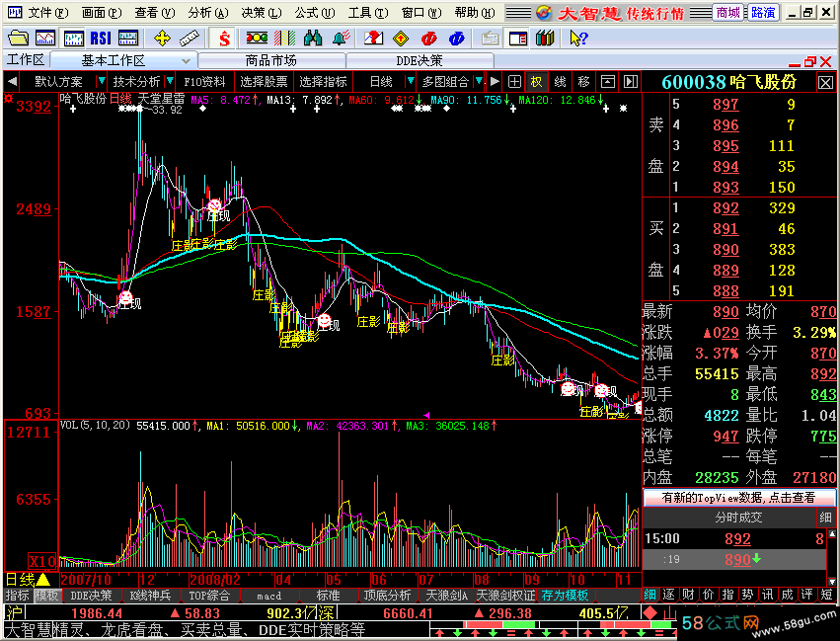The image size is (840, 641).
Task: Click the blue indicator panel icon after RSI
Action: 128,39
